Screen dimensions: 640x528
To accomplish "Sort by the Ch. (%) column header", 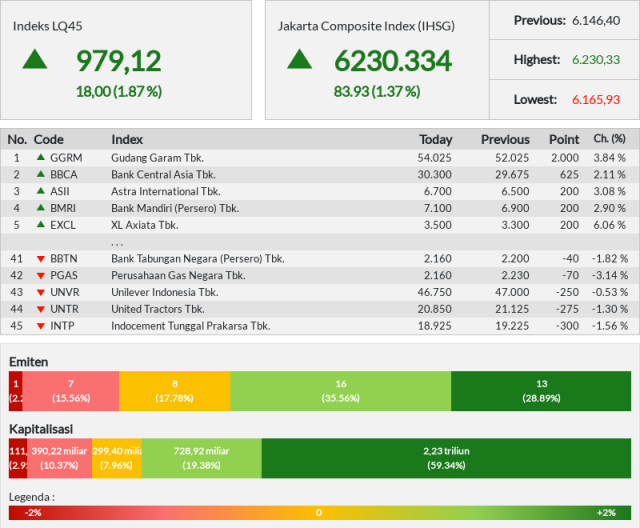I will (609, 139).
